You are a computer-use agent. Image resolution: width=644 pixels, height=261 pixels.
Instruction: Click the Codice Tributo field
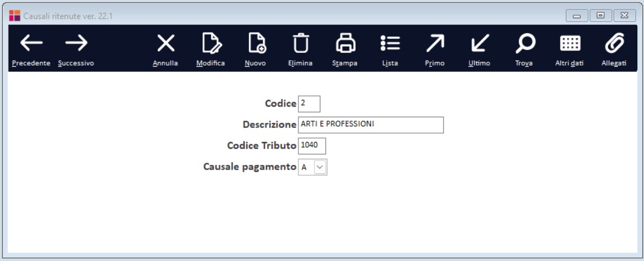(x=312, y=146)
